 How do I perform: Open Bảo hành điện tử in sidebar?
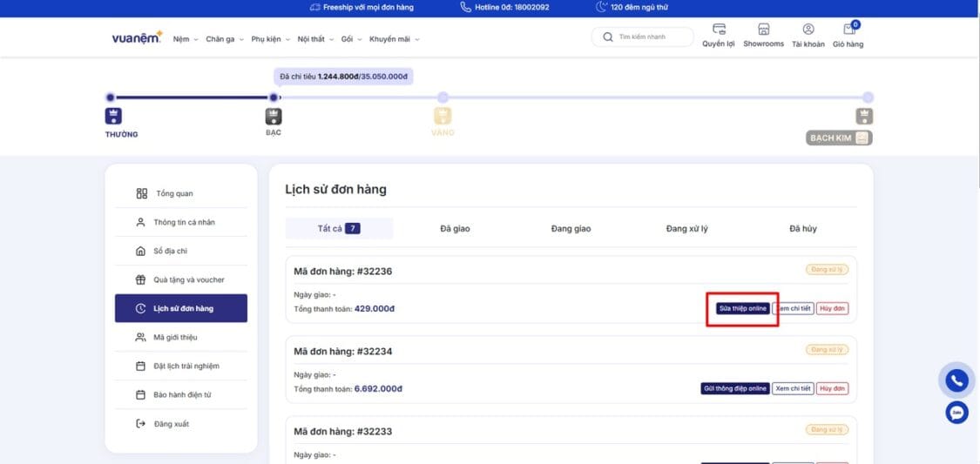coord(182,395)
